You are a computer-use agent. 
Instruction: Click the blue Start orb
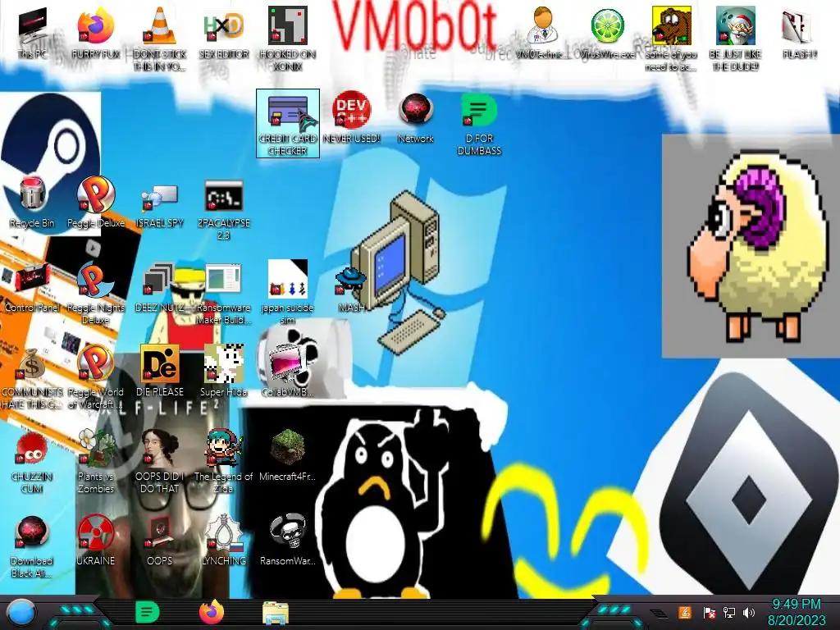[21, 612]
